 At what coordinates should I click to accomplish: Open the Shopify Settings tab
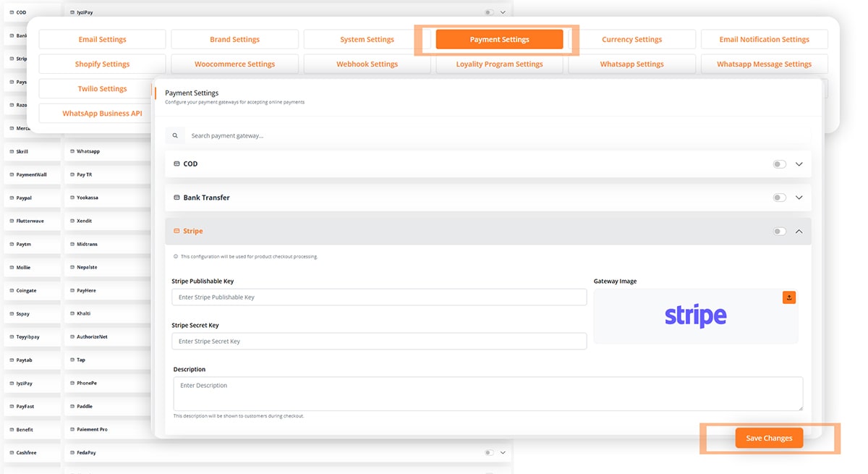pyautogui.click(x=102, y=64)
